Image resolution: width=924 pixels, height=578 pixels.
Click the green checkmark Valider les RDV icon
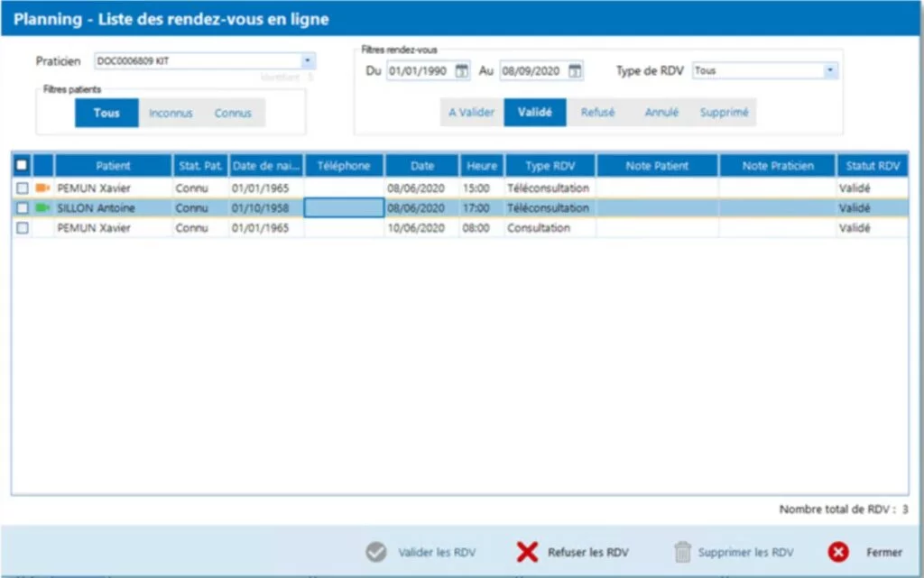[376, 553]
